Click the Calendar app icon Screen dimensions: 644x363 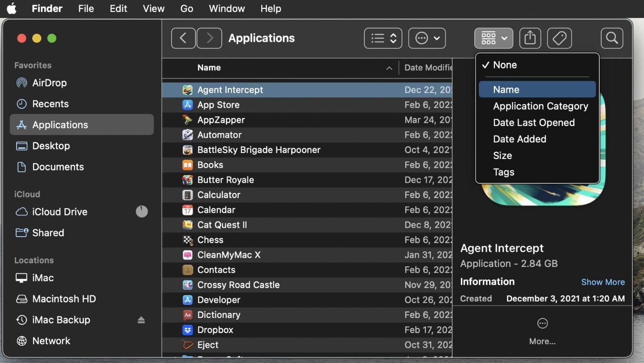tap(187, 210)
